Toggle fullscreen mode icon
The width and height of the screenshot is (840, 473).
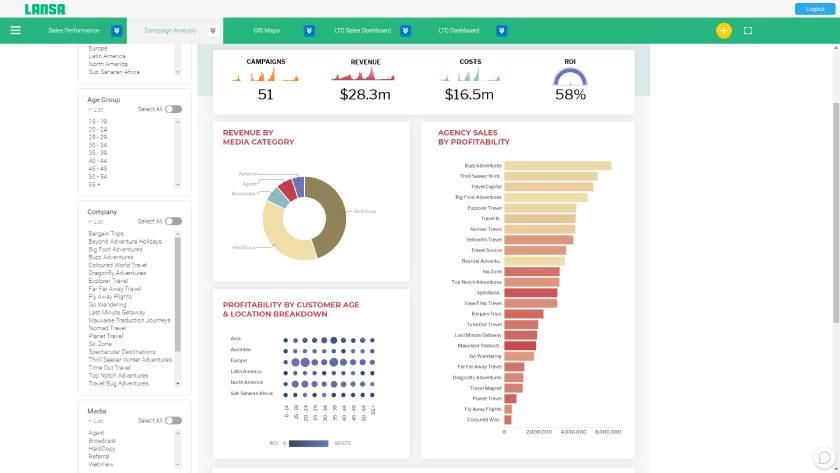(748, 31)
